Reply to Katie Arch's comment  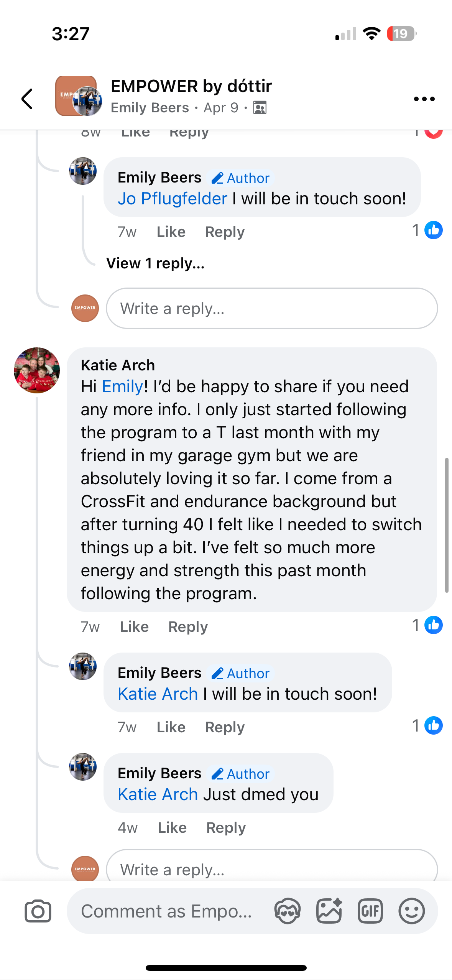click(x=188, y=626)
